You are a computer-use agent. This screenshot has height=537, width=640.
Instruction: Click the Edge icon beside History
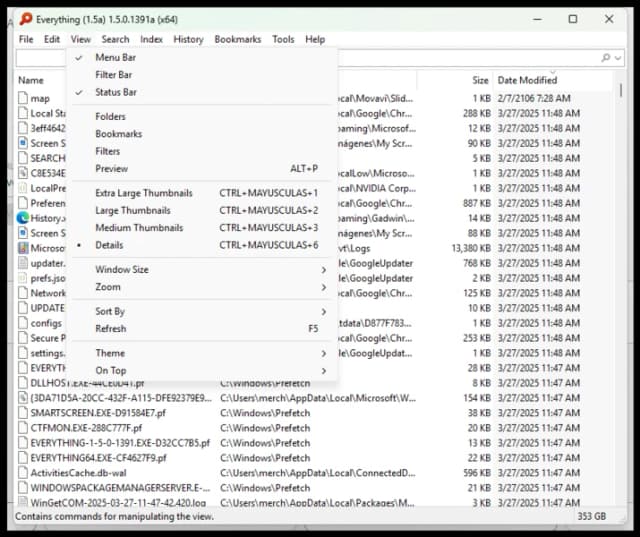point(23,218)
